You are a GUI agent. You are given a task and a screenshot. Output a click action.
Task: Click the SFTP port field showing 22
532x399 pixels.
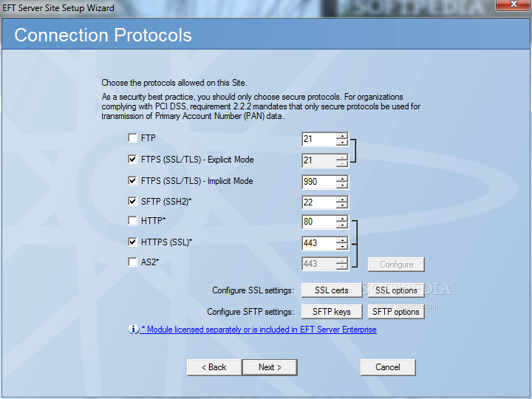point(319,202)
